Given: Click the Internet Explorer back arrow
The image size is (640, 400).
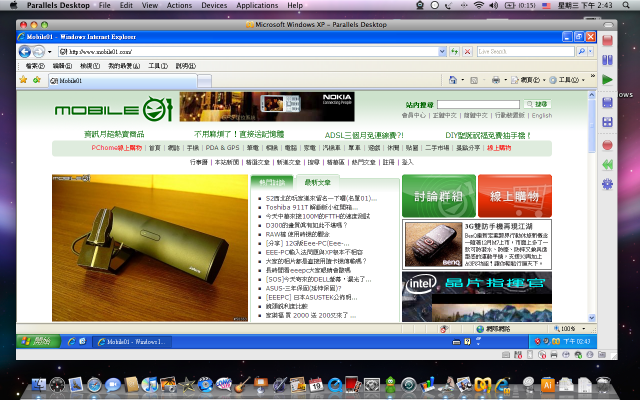Looking at the screenshot, I should coord(25,52).
